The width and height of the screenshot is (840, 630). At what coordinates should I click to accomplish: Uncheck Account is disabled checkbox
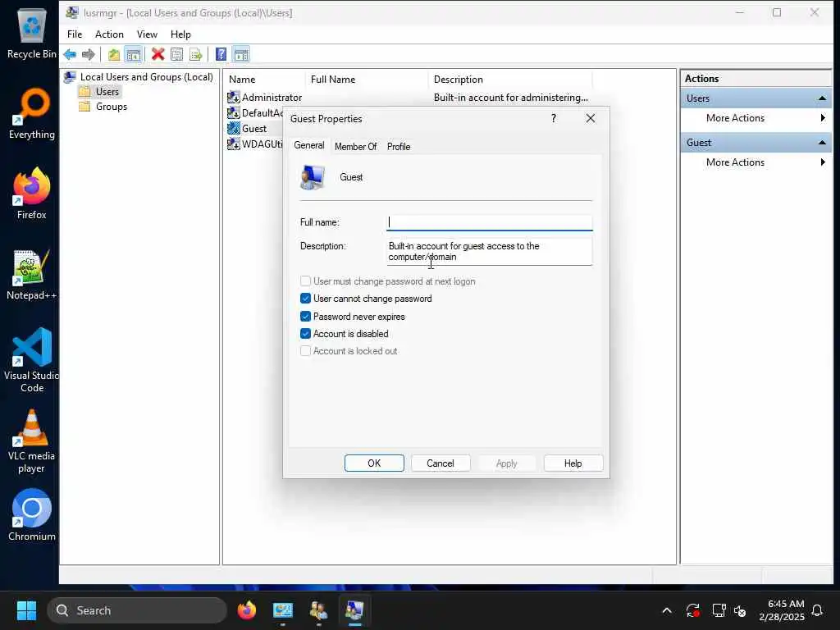coord(305,334)
